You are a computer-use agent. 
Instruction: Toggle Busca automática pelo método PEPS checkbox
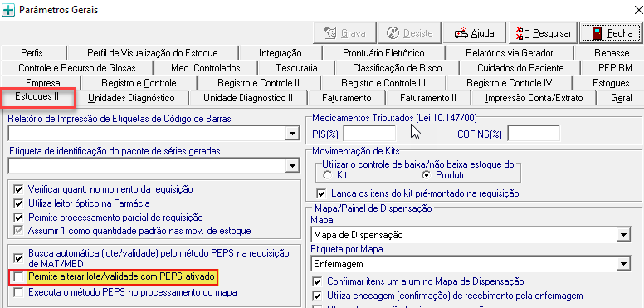18,258
